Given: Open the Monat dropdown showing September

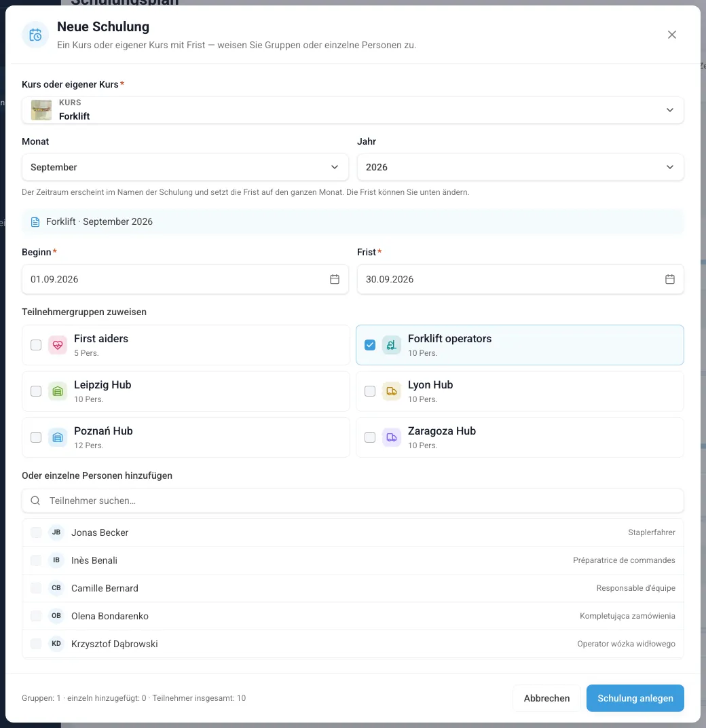Looking at the screenshot, I should [185, 167].
